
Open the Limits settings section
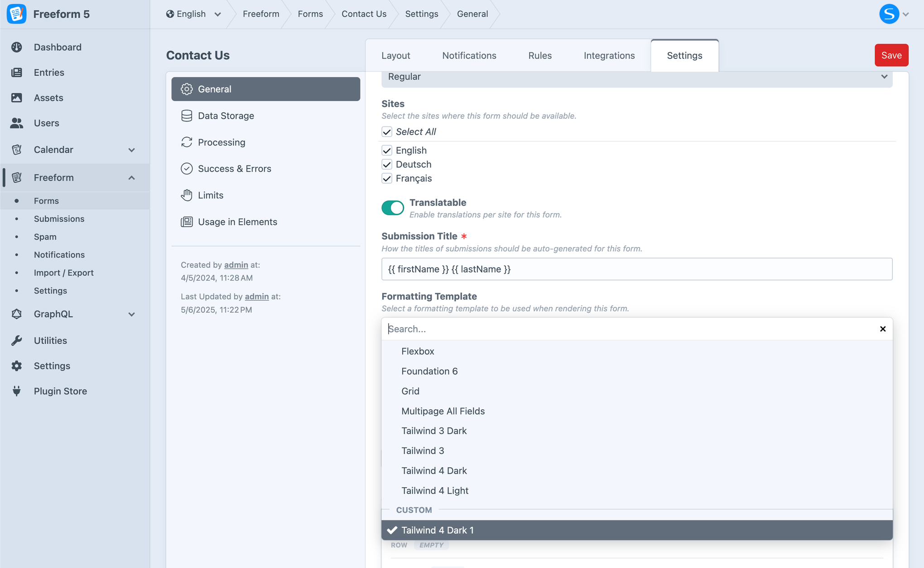[210, 195]
